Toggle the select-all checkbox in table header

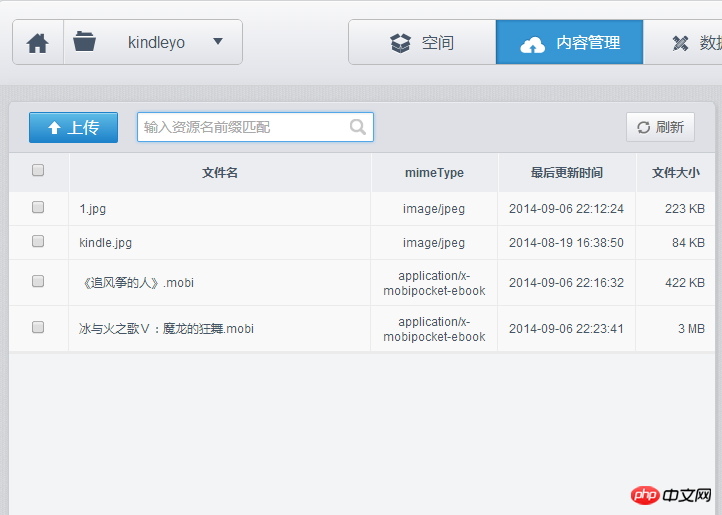pyautogui.click(x=38, y=170)
